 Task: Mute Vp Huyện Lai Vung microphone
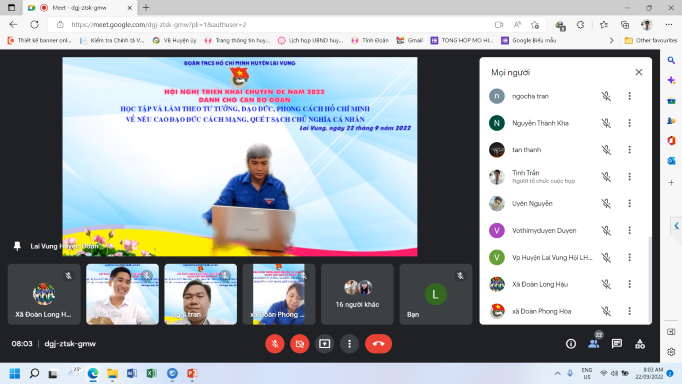606,257
